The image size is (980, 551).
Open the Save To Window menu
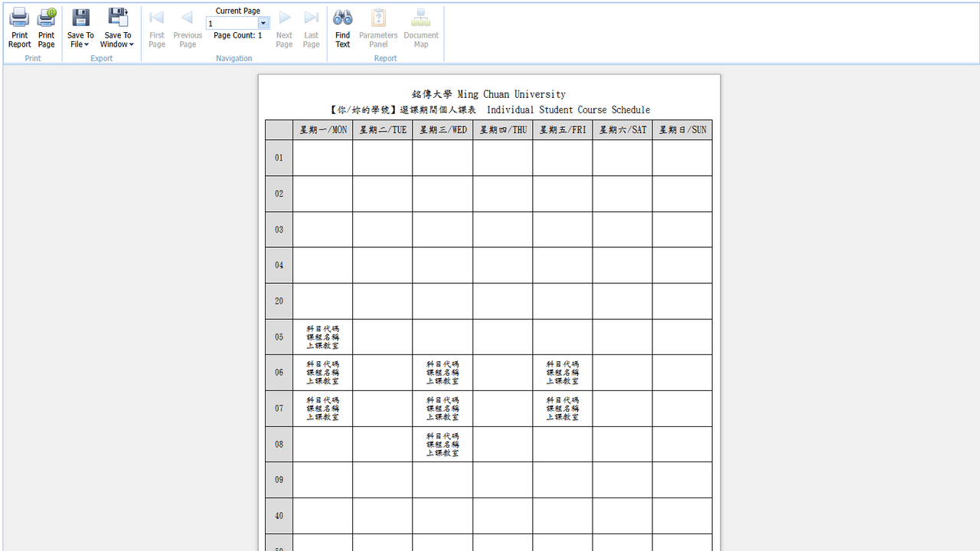click(117, 28)
